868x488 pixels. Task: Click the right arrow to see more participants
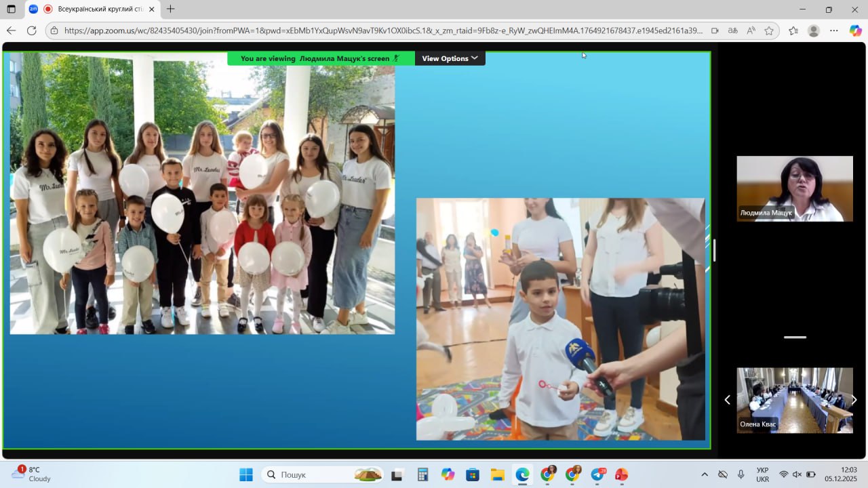click(854, 400)
